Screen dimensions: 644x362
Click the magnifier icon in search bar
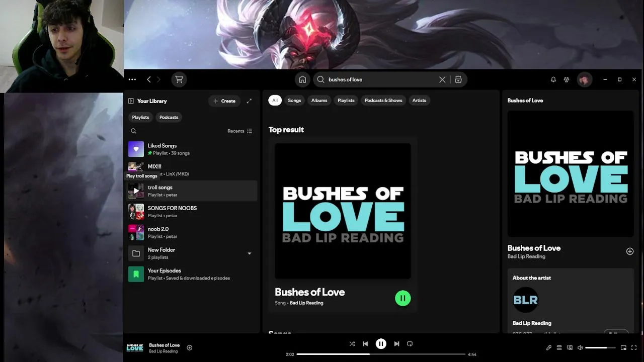(x=320, y=79)
